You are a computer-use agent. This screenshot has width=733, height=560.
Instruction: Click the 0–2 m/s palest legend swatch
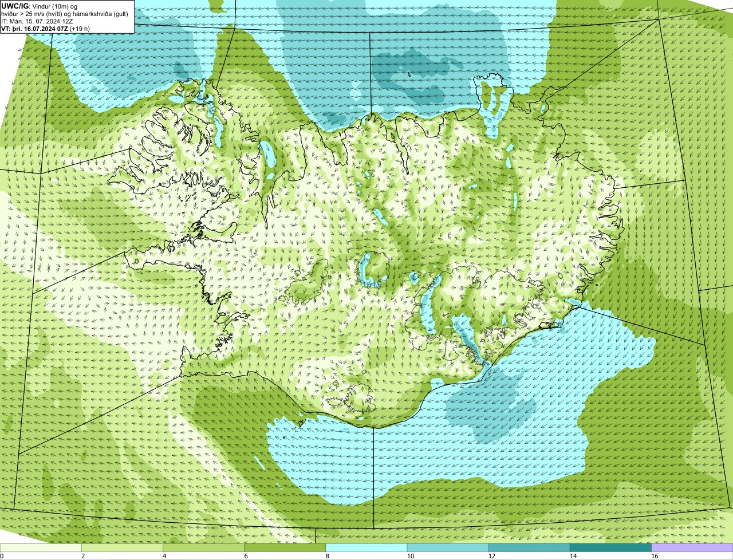[x=41, y=548]
